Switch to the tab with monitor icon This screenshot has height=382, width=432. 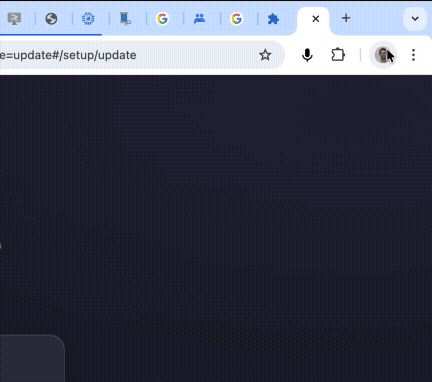click(14, 19)
